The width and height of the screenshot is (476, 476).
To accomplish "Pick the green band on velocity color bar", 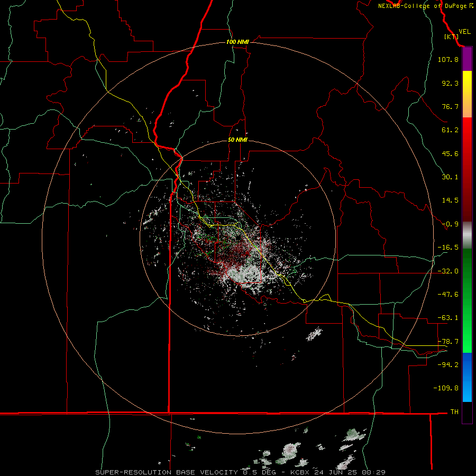I will [467, 300].
